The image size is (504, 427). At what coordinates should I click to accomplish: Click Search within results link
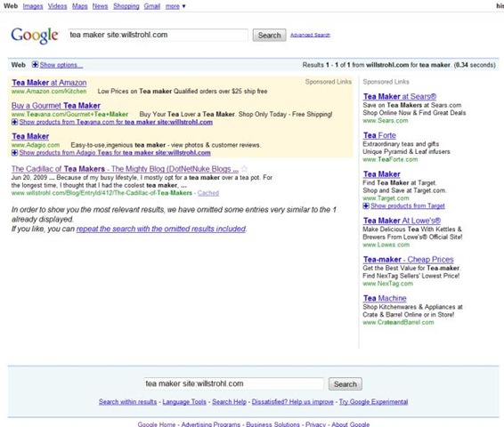pos(127,401)
